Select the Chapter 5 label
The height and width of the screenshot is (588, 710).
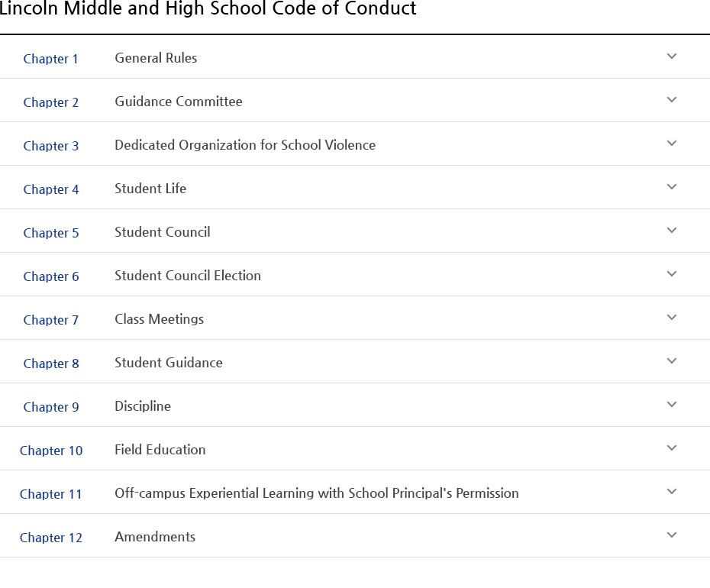point(51,233)
